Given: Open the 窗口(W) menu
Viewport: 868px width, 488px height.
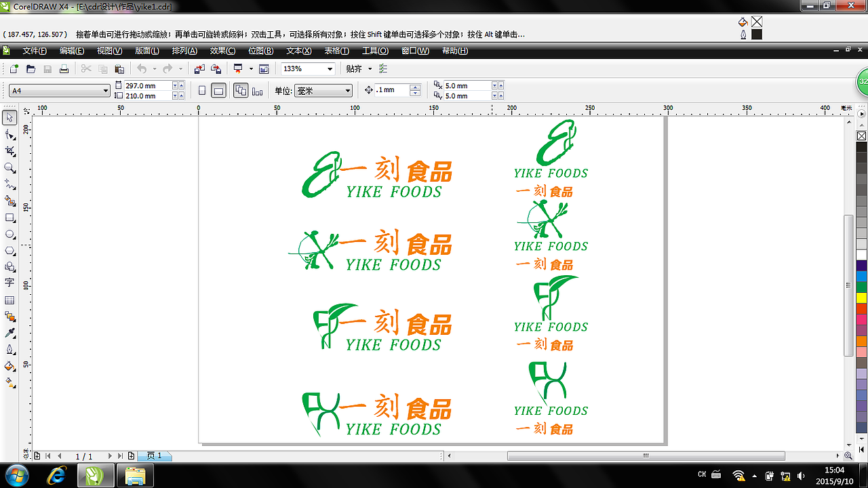Looking at the screenshot, I should click(x=415, y=51).
